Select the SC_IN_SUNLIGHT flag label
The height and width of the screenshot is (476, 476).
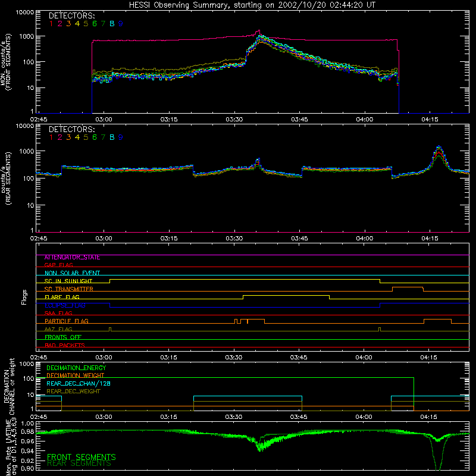click(68, 281)
